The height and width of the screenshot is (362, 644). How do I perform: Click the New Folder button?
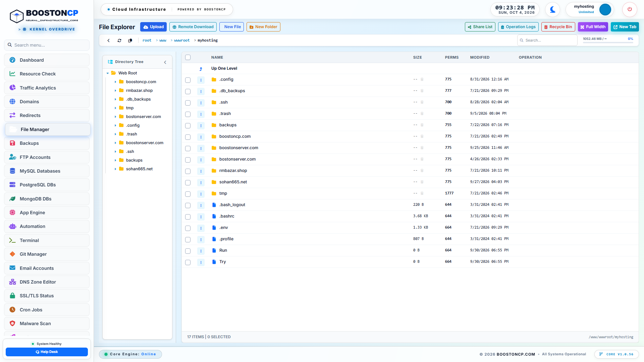pyautogui.click(x=263, y=27)
